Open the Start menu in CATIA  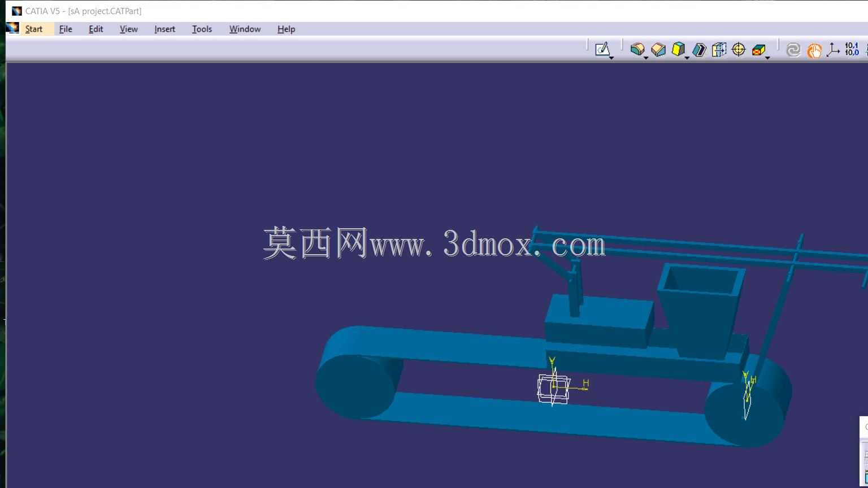[x=34, y=29]
